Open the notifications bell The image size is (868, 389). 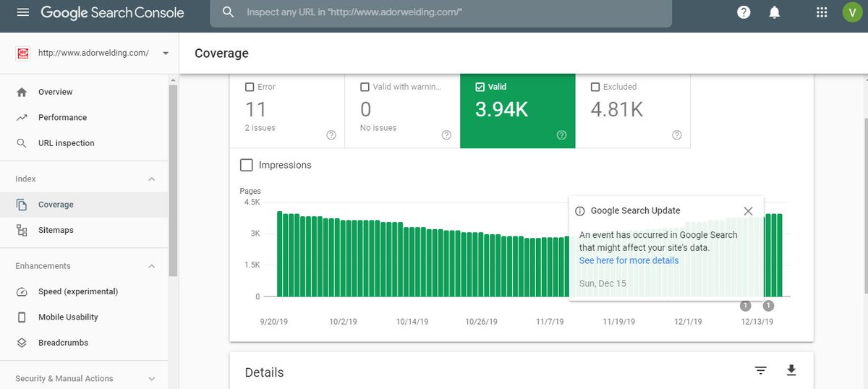coord(775,12)
